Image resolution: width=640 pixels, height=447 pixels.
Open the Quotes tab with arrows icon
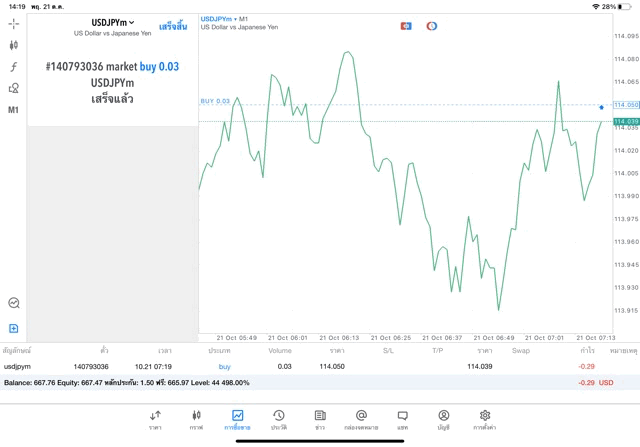[155, 419]
